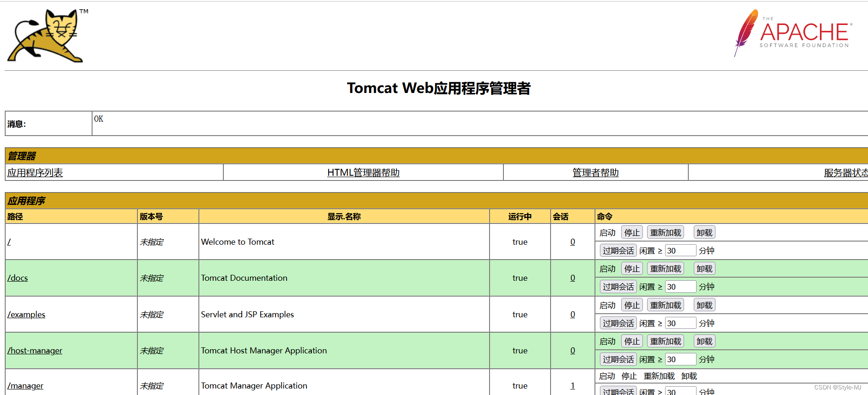The height and width of the screenshot is (395, 868).
Task: Undeploy the /docs application
Action: pos(704,269)
